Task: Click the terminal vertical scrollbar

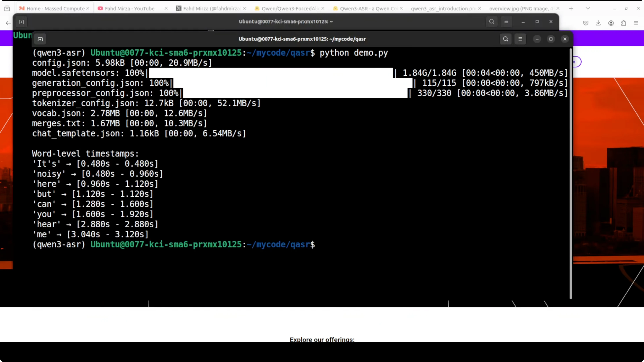Action: click(570, 173)
